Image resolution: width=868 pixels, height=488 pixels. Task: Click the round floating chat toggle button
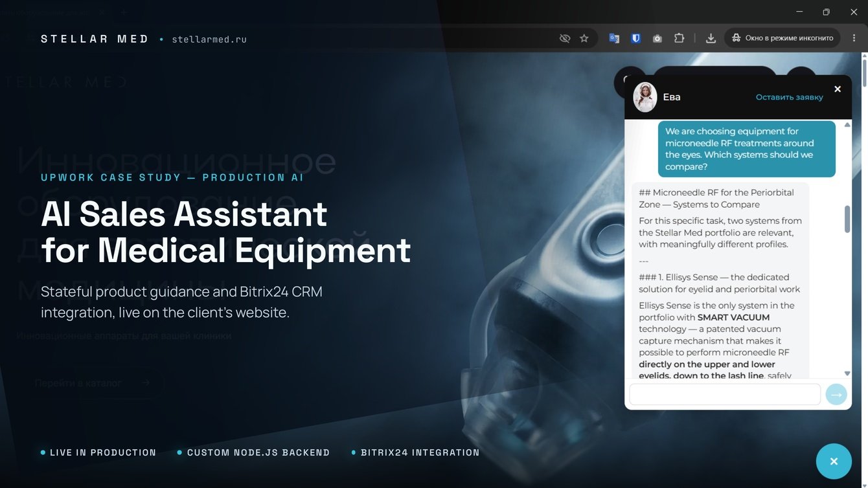click(x=834, y=461)
